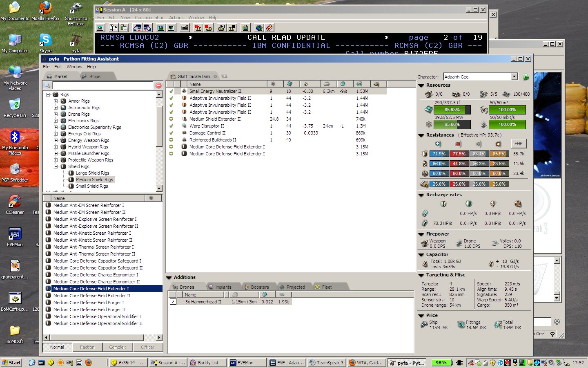Click the explosive resistance column icon

498,144
